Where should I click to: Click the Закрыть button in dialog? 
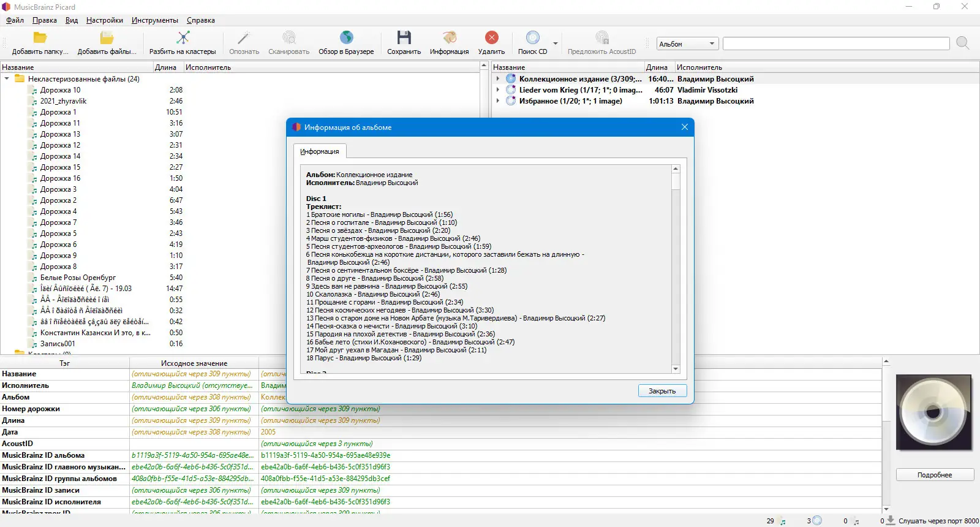662,391
